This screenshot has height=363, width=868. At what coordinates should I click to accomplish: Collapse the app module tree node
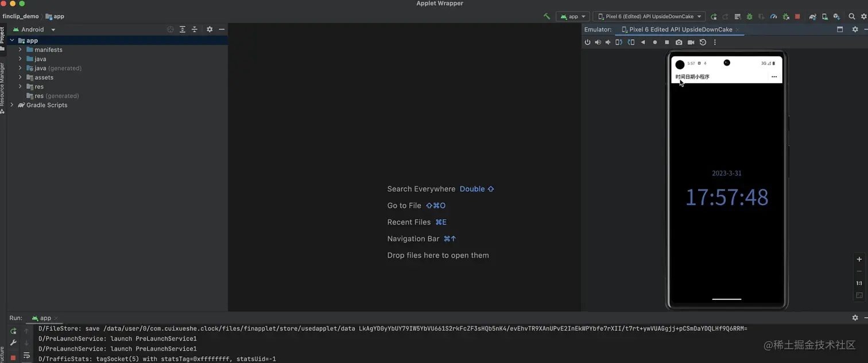[x=12, y=41]
